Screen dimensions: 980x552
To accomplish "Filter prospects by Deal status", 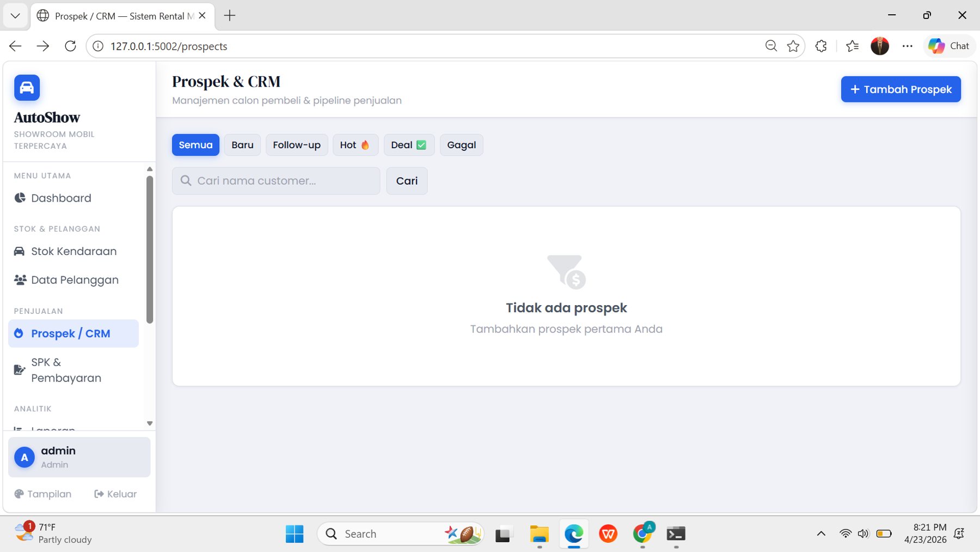I will pyautogui.click(x=408, y=145).
